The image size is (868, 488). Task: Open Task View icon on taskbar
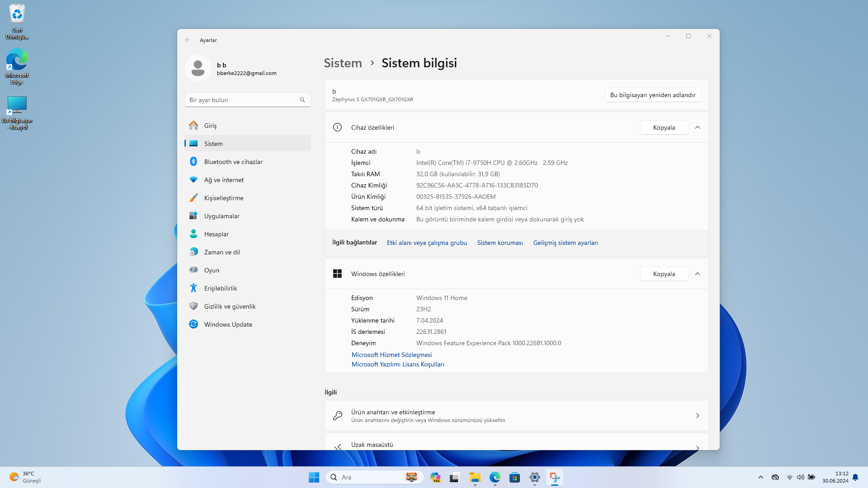click(455, 477)
